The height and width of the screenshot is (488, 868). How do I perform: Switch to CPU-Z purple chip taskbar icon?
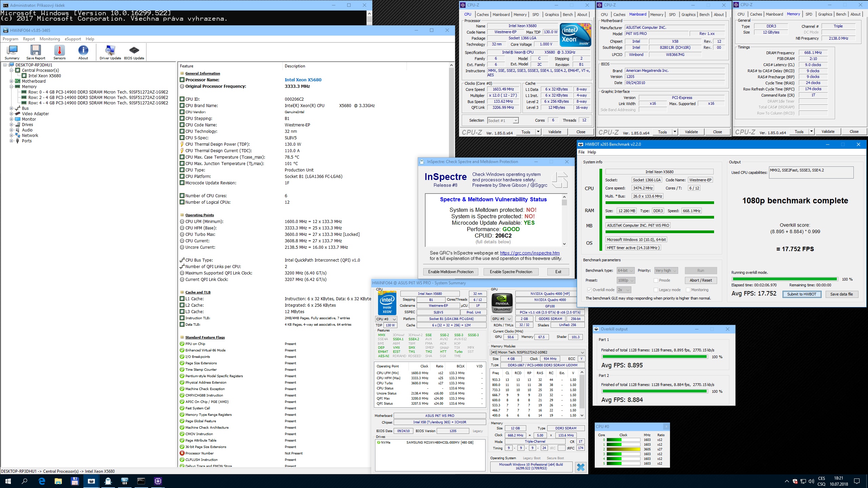158,481
